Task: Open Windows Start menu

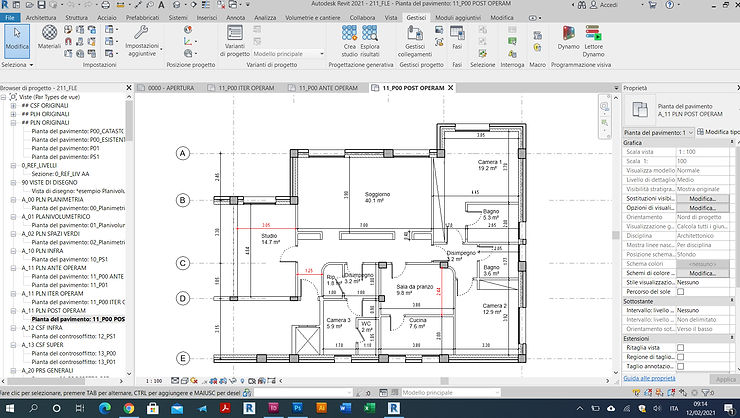Action: 9,408
